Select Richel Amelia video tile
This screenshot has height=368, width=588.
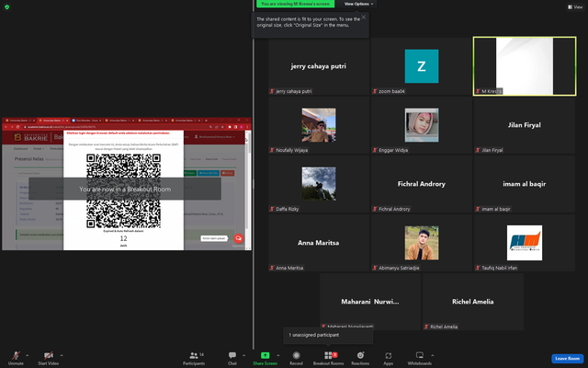pos(473,302)
